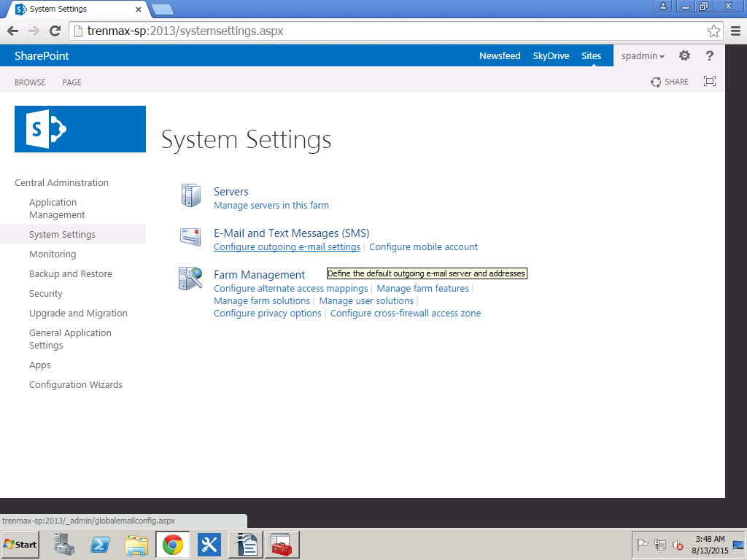747x560 pixels.
Task: Click the Farm Management tools icon
Action: point(190,279)
